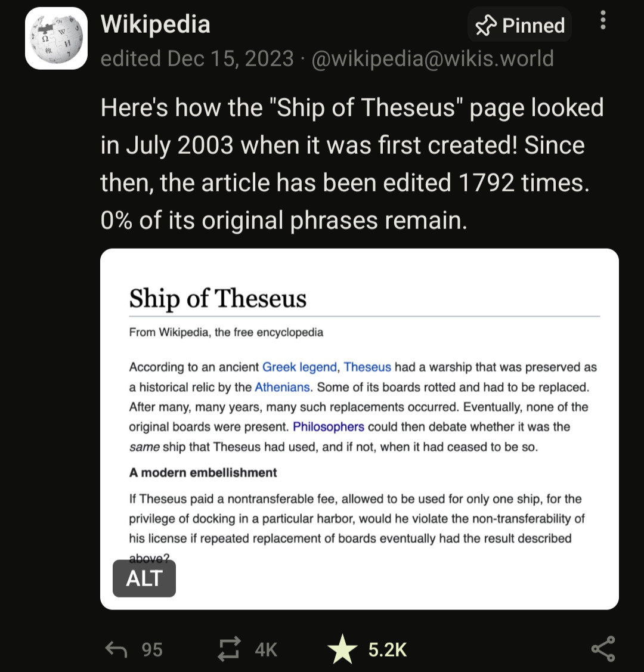The height and width of the screenshot is (672, 644).
Task: Click the post text about Ship of Theseus
Action: (x=352, y=164)
